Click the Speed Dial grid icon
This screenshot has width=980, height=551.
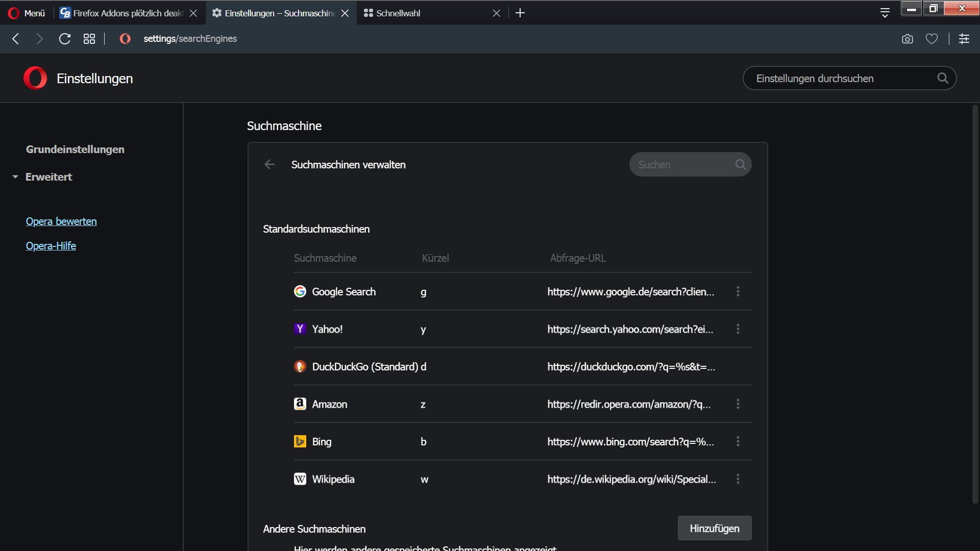(89, 39)
